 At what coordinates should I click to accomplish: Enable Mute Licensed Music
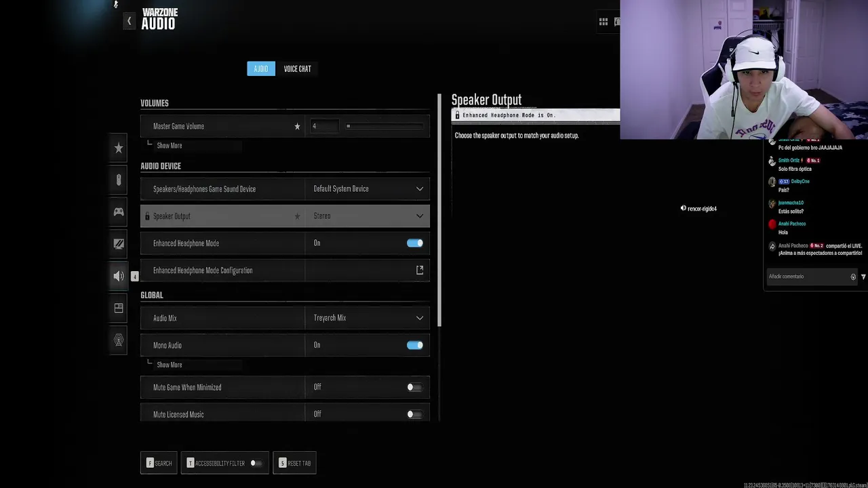click(x=414, y=414)
